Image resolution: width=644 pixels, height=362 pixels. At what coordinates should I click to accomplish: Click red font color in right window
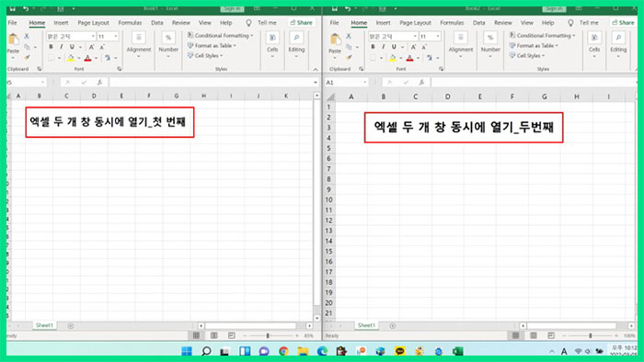[x=410, y=58]
